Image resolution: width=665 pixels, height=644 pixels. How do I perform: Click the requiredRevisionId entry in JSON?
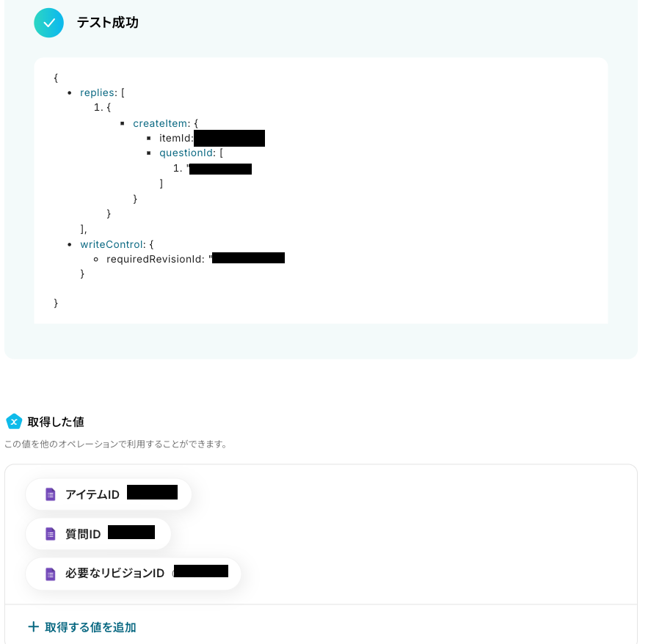coord(154,259)
